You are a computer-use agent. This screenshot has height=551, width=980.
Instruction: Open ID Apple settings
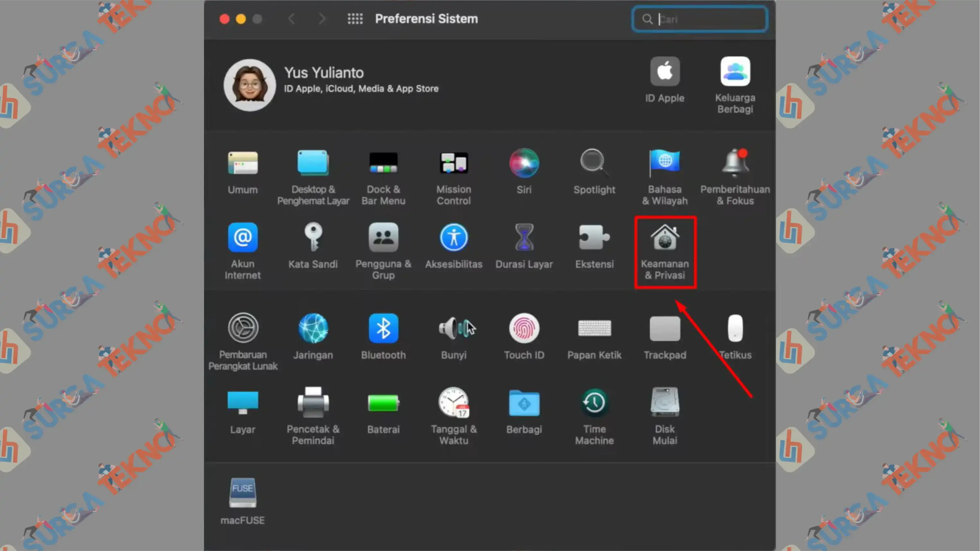[665, 71]
